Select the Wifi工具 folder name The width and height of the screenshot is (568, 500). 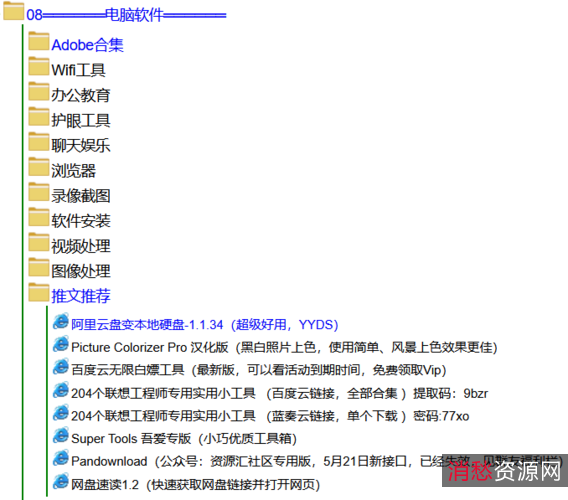tap(78, 70)
